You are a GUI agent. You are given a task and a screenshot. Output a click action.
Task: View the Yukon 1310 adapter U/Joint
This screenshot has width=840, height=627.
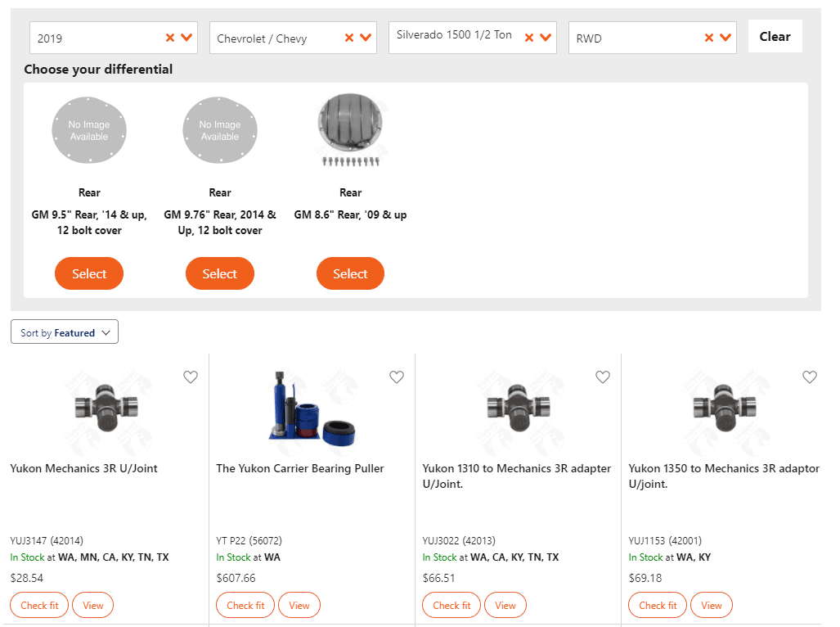[x=505, y=605]
